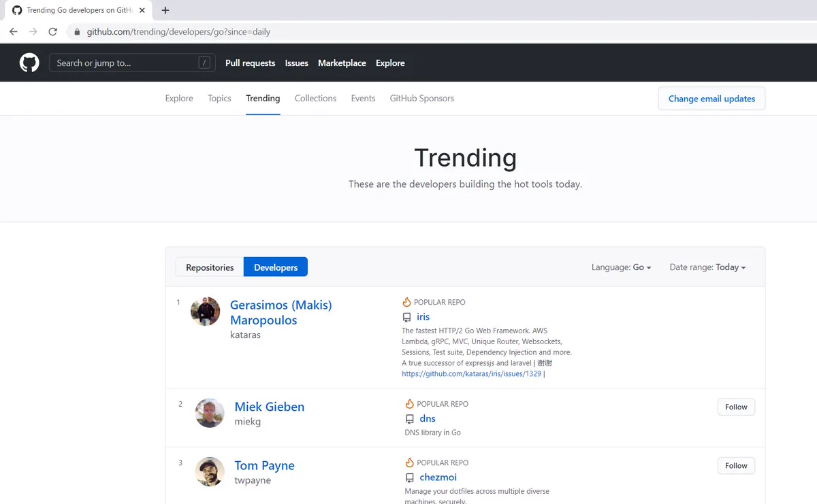Switch to the Explore sub-navigation tab
Viewport: 817px width, 504px height.
point(179,99)
